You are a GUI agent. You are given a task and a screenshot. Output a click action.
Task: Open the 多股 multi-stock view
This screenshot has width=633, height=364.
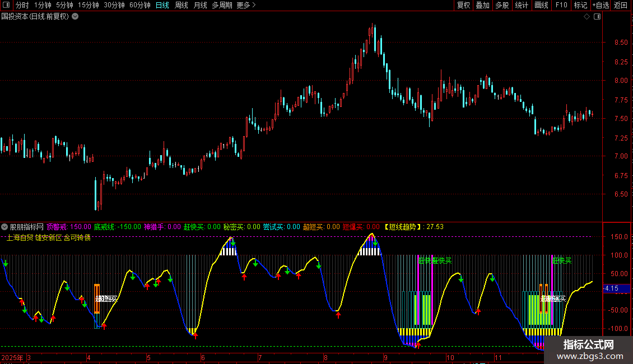(502, 6)
